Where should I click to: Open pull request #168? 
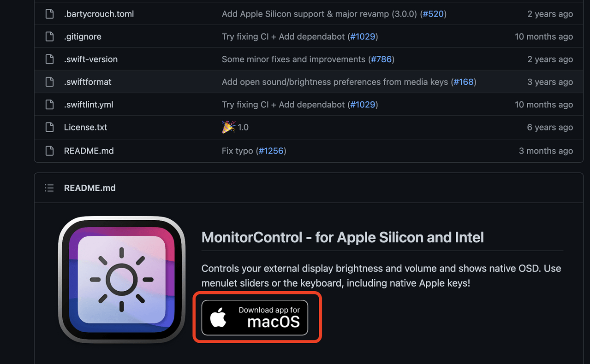(x=464, y=82)
